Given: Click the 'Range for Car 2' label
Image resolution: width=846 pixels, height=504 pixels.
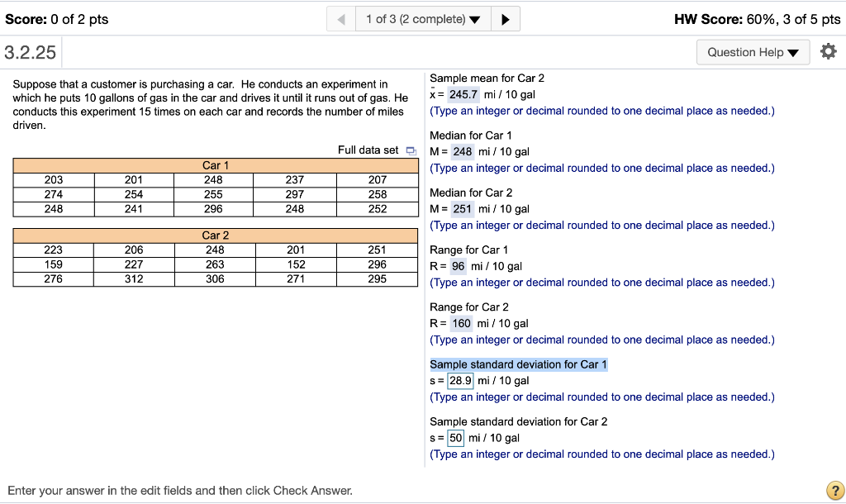Looking at the screenshot, I should point(469,307).
